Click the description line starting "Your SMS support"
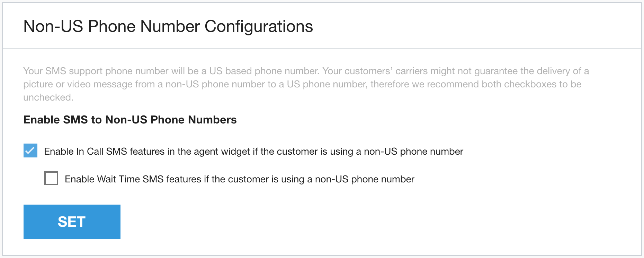The height and width of the screenshot is (258, 644). [x=306, y=71]
